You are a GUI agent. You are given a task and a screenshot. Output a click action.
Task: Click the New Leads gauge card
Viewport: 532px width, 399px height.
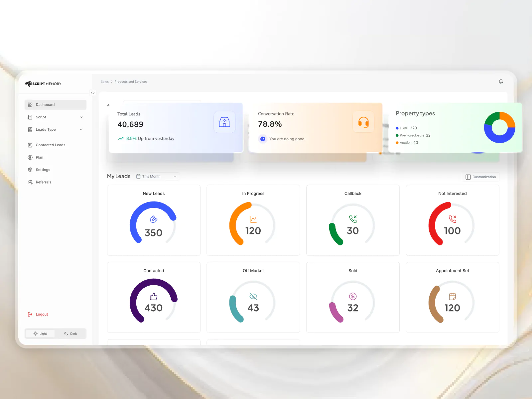(153, 220)
